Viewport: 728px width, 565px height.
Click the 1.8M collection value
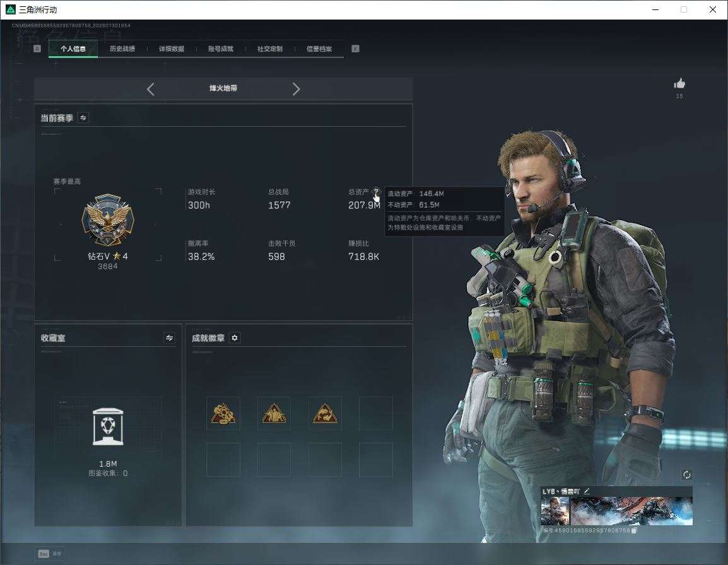pyautogui.click(x=108, y=464)
